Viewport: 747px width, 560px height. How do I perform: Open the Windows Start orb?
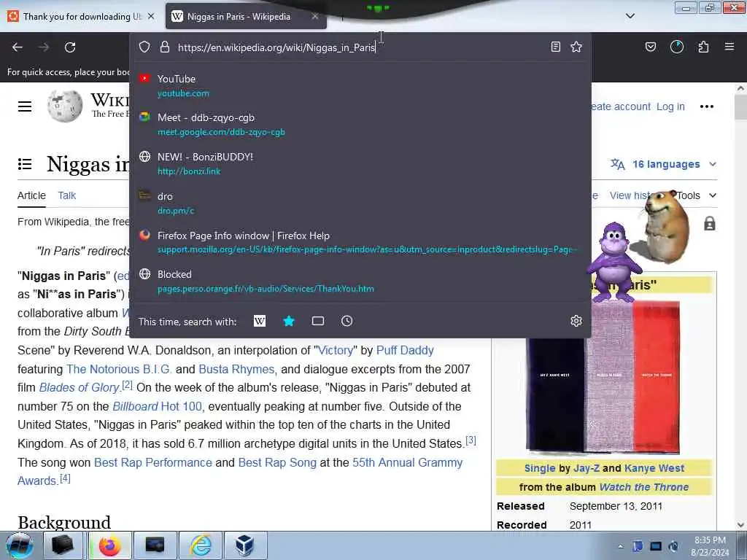point(19,545)
